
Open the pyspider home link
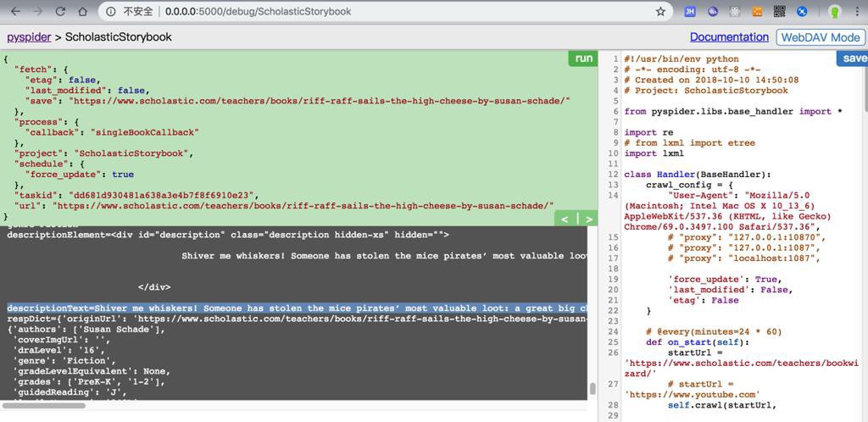[29, 37]
